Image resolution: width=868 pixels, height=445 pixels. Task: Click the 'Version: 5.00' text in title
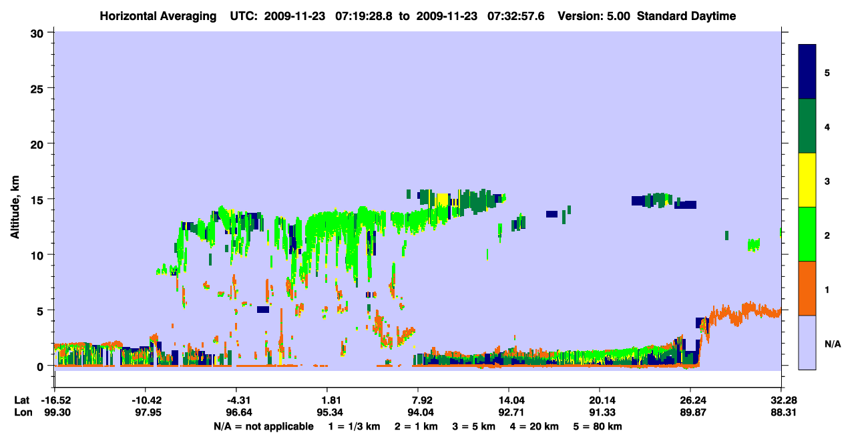coord(594,16)
